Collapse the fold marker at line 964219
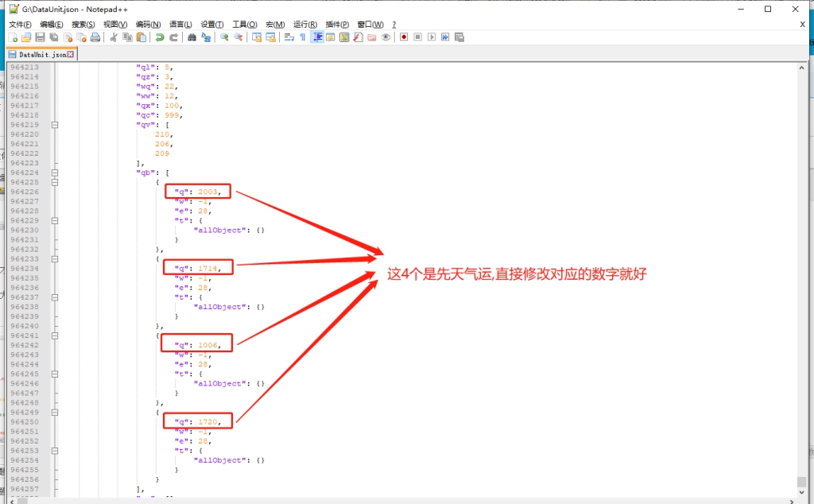The width and height of the screenshot is (814, 504). point(55,125)
